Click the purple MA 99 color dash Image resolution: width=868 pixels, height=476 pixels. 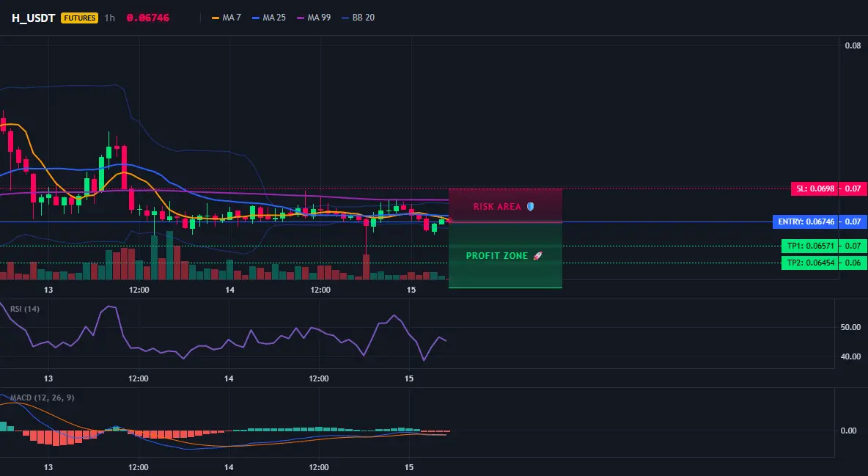click(301, 18)
